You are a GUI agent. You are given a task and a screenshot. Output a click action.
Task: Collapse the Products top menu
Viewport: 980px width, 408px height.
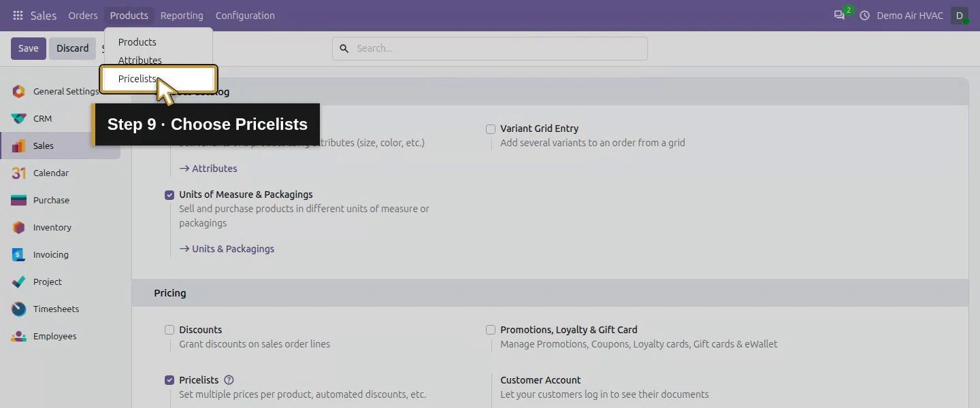tap(129, 16)
